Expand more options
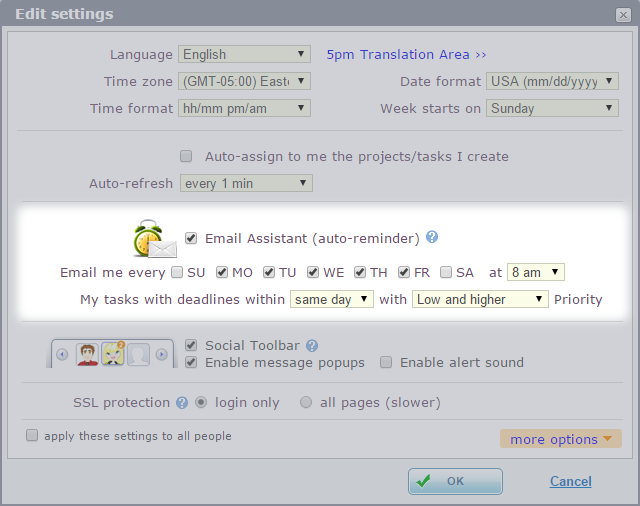The image size is (640, 506). [561, 439]
